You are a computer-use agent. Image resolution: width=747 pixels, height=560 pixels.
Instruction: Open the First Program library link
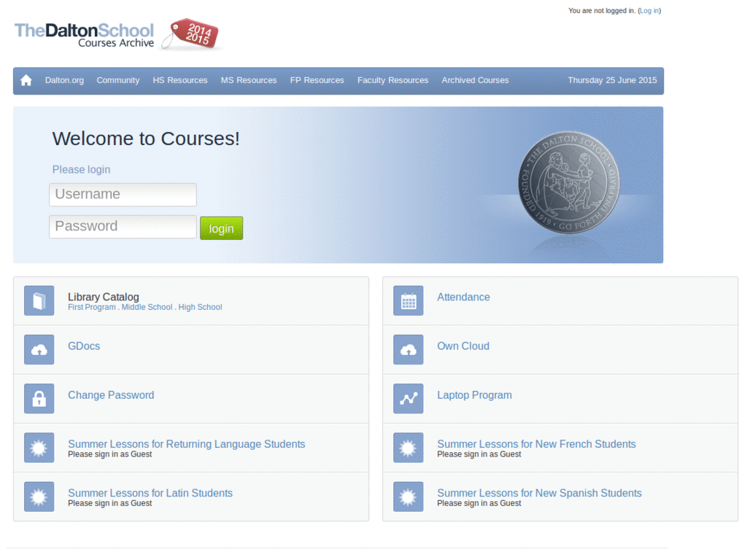pyautogui.click(x=92, y=308)
